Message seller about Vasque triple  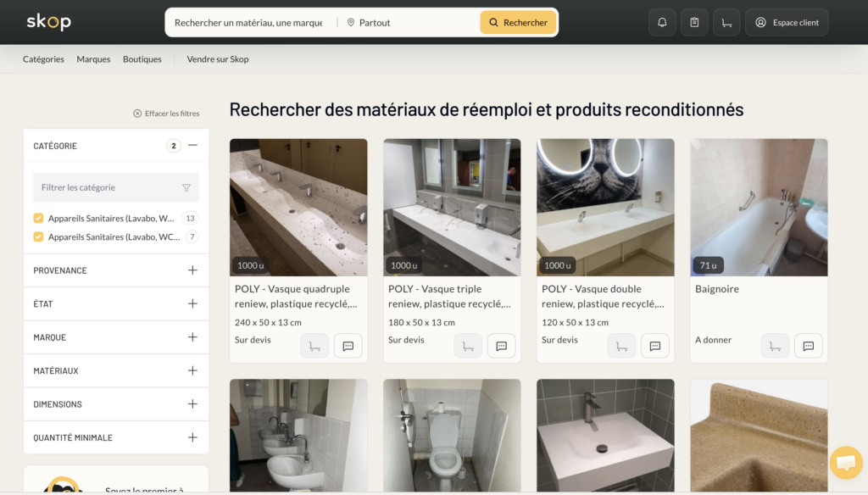tap(501, 346)
